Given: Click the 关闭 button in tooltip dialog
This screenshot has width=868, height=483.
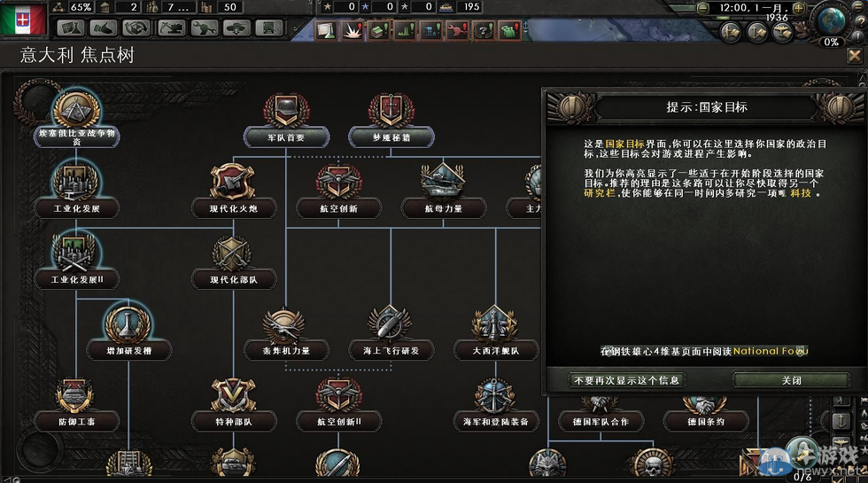Looking at the screenshot, I should (x=792, y=380).
